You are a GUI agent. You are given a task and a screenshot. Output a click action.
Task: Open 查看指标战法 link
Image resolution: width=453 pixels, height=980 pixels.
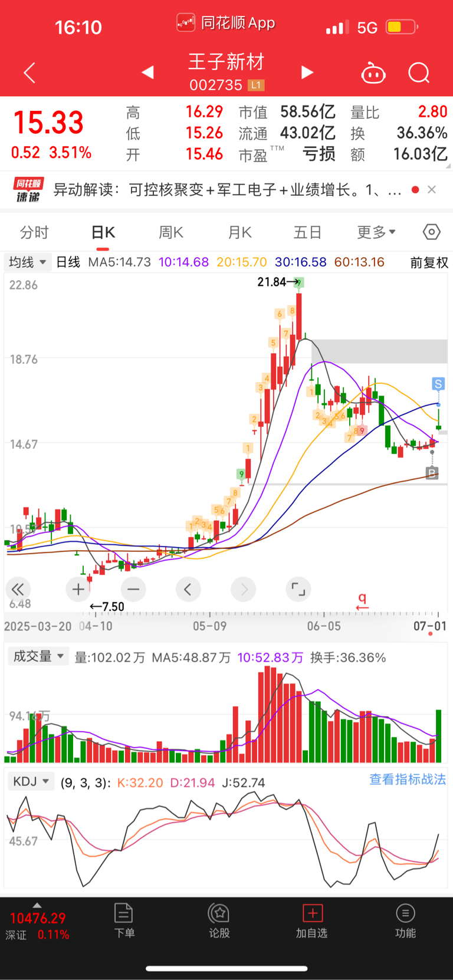[408, 780]
